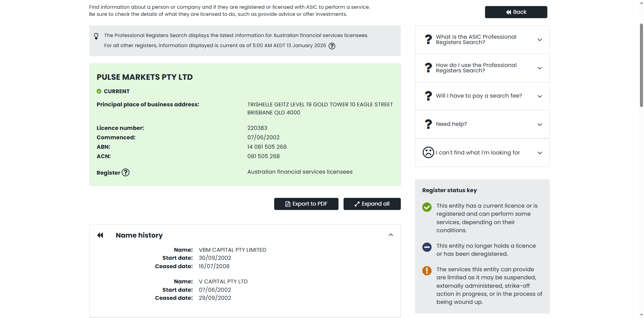Click the question mark beside 'What is the ASIC Professional Registers Search?'
The image size is (644, 318).
(428, 40)
